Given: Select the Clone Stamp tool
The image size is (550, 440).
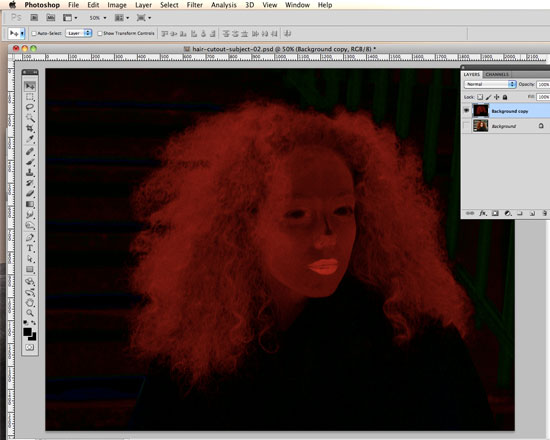Looking at the screenshot, I should [30, 173].
